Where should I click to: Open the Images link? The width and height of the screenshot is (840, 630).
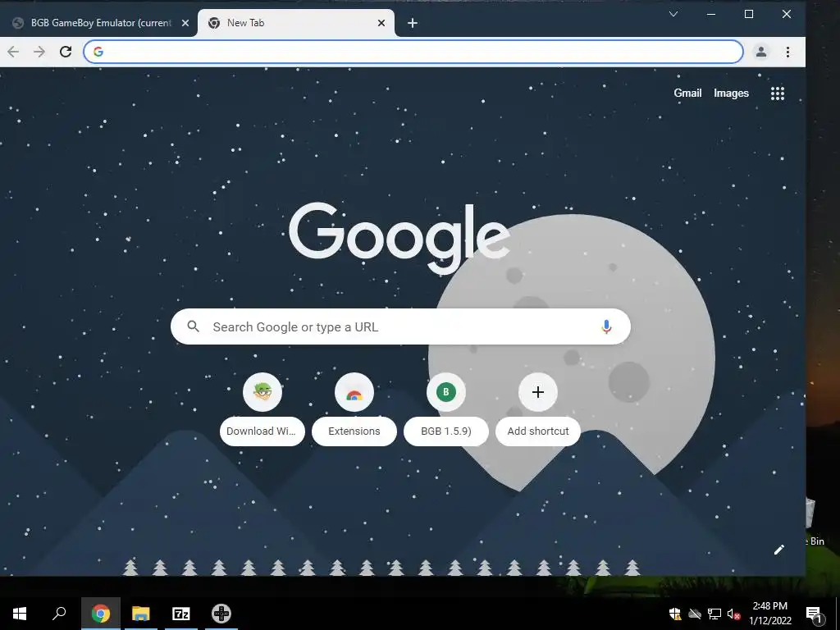pos(731,94)
